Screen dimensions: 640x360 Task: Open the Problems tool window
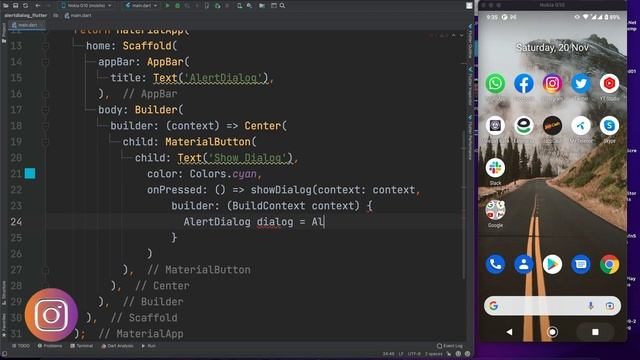coord(50,346)
